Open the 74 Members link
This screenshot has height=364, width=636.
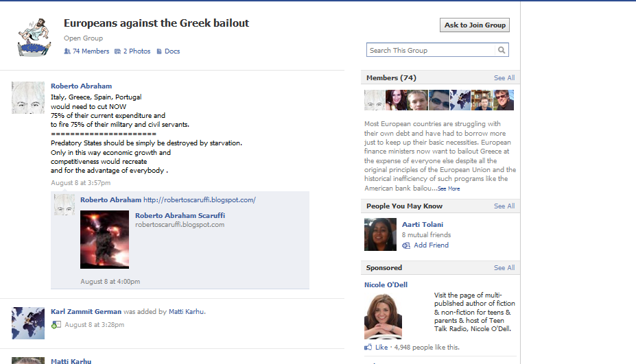coord(91,51)
